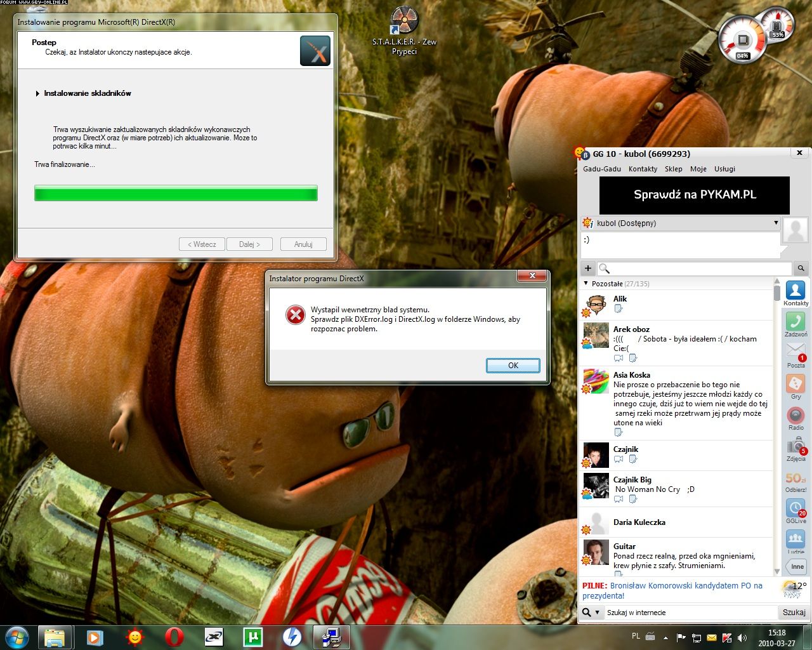Click the PL language indicator
Viewport: 812px width, 650px height.
pos(636,636)
